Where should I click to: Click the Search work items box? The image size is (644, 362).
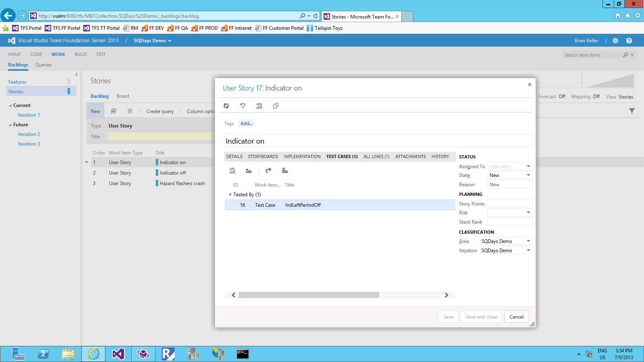pyautogui.click(x=593, y=55)
